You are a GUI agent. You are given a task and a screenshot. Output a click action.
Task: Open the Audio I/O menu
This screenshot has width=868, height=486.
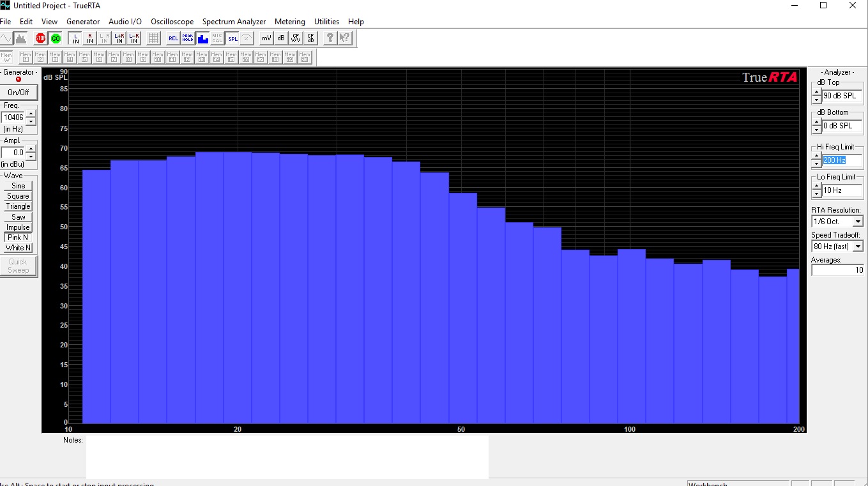[125, 22]
